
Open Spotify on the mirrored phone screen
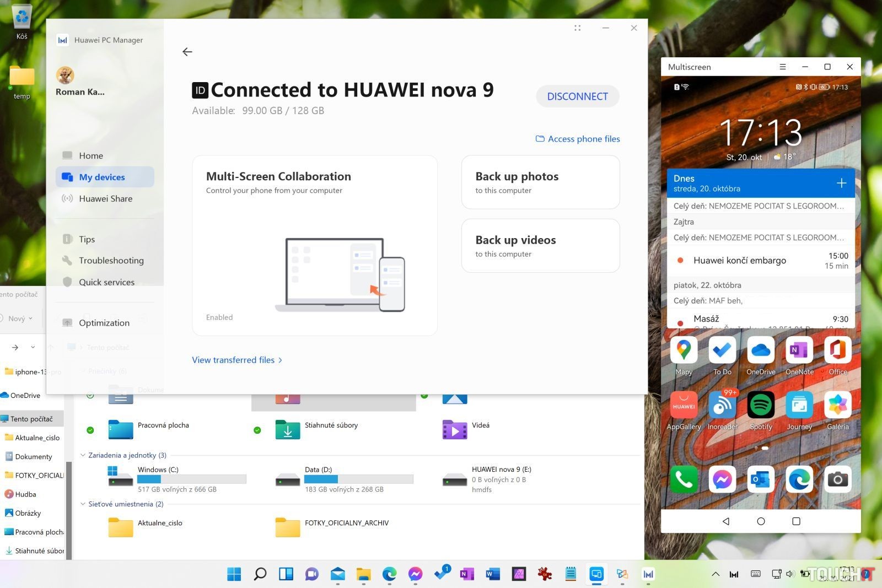(761, 406)
